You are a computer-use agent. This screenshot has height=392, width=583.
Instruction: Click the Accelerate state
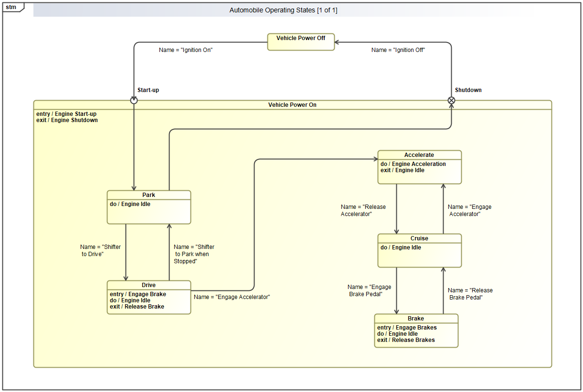(419, 167)
